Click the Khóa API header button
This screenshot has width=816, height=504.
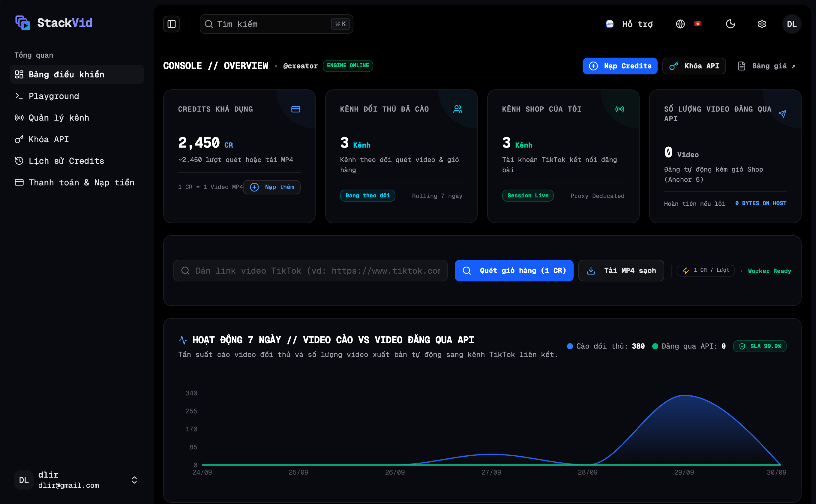point(694,66)
